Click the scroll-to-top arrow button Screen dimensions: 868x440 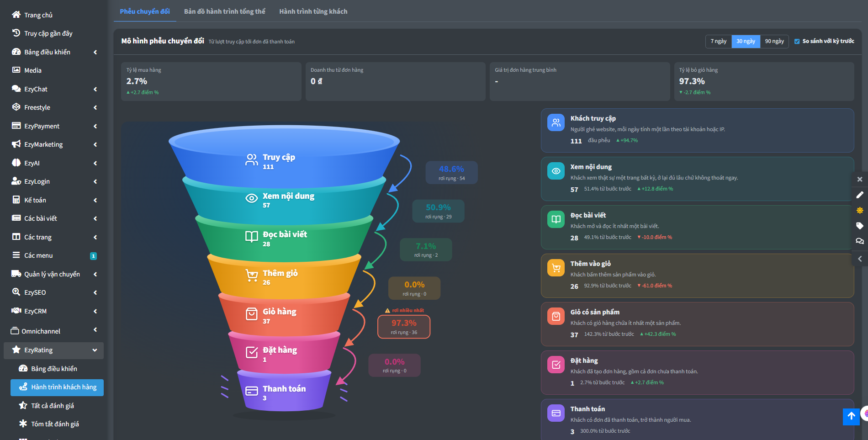pyautogui.click(x=851, y=416)
